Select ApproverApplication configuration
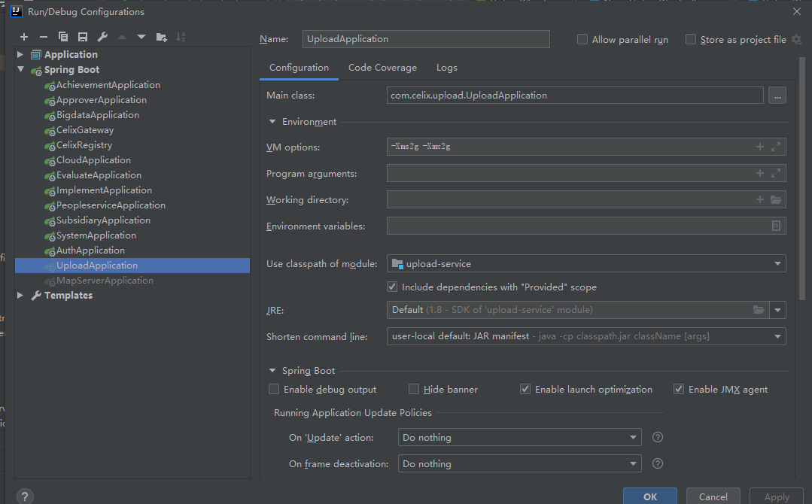This screenshot has width=812, height=504. (x=102, y=100)
